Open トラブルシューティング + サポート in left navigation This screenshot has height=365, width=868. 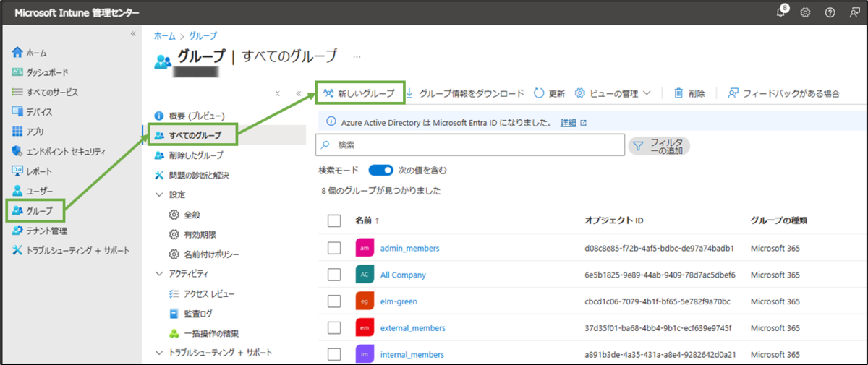[71, 250]
